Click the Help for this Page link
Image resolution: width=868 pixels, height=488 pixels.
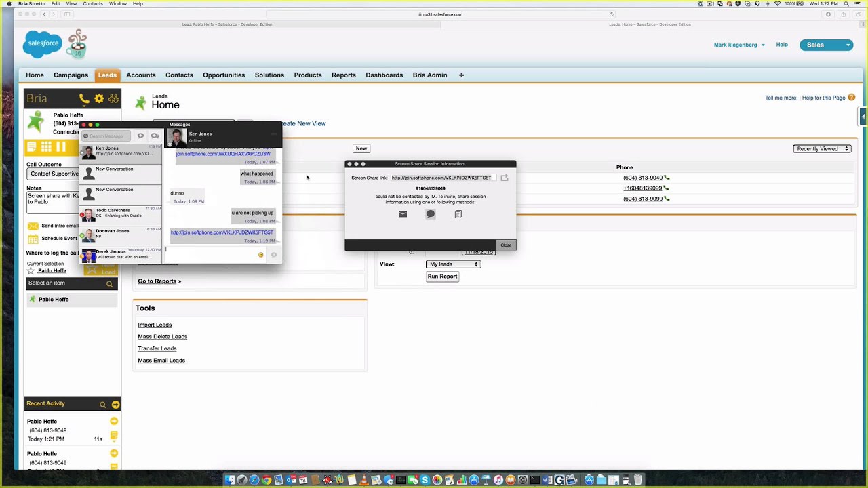[824, 98]
